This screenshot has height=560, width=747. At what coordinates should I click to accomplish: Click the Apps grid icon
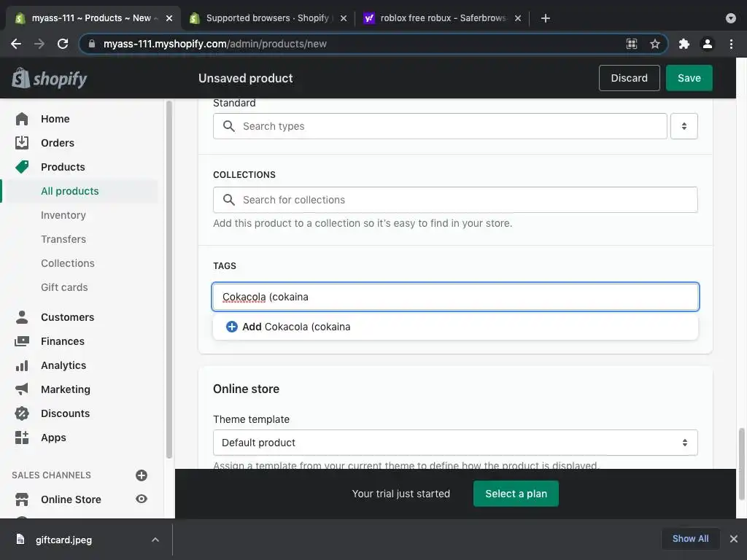coord(22,437)
